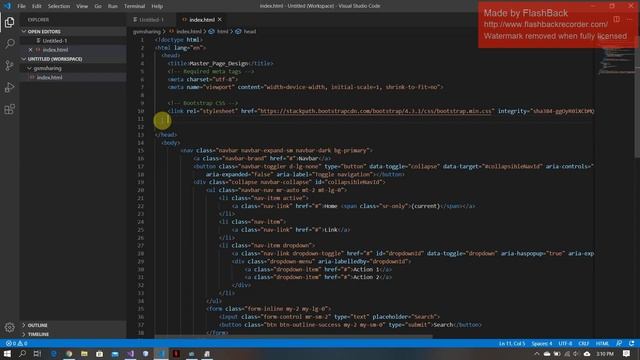The height and width of the screenshot is (360, 640).
Task: Open the Extensions view
Action: [x=9, y=109]
